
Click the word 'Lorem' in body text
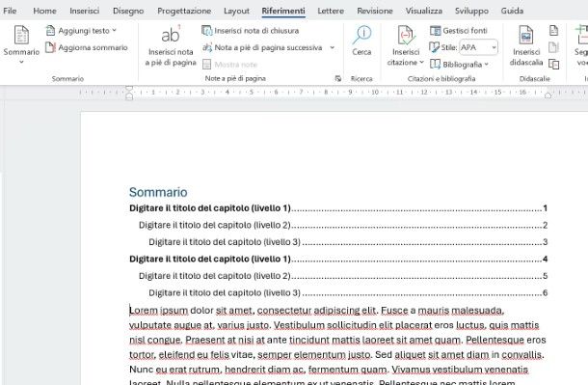[143, 311]
